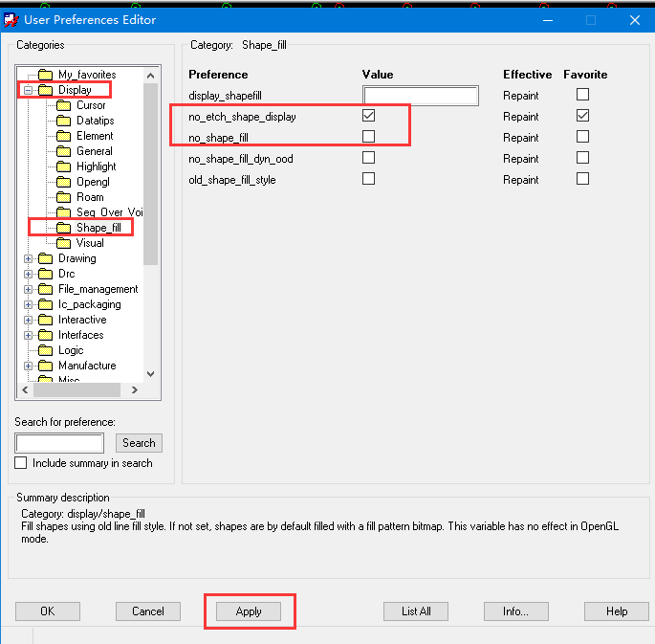Enable the old_shape_fill_style value checkbox
This screenshot has height=644, width=655.
point(368,178)
